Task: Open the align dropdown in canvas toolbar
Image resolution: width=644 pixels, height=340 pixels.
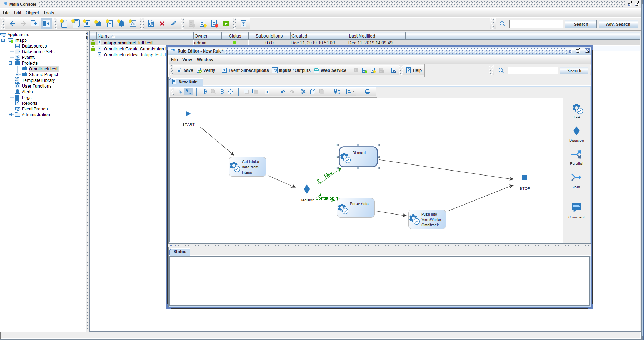Action: [350, 92]
